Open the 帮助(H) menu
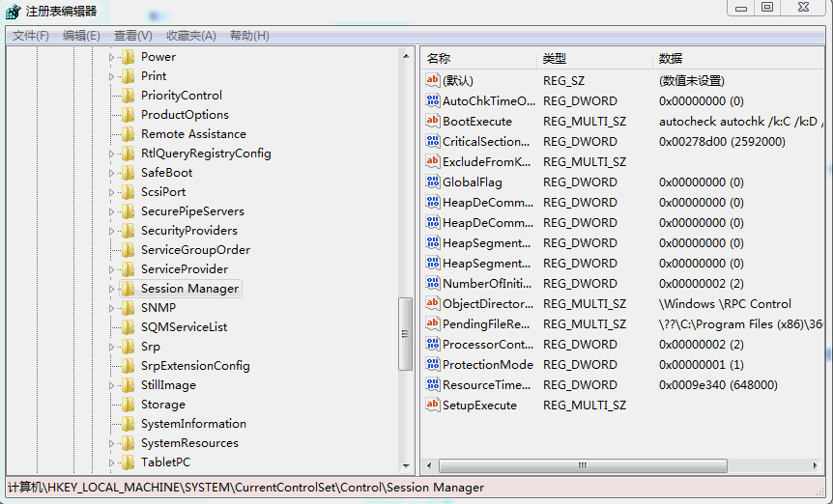The image size is (833, 504). 249,36
